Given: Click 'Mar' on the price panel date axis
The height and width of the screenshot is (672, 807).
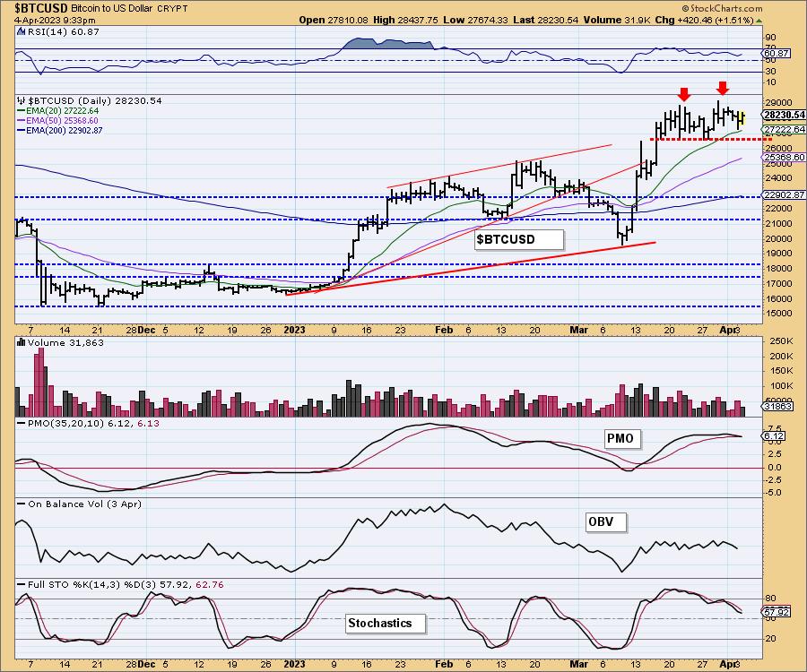Looking at the screenshot, I should point(579,330).
